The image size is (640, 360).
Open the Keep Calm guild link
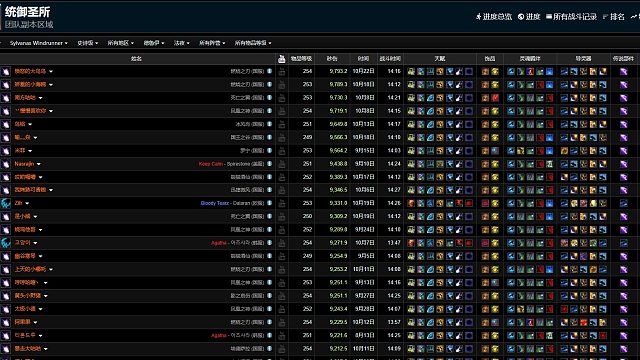(x=211, y=164)
